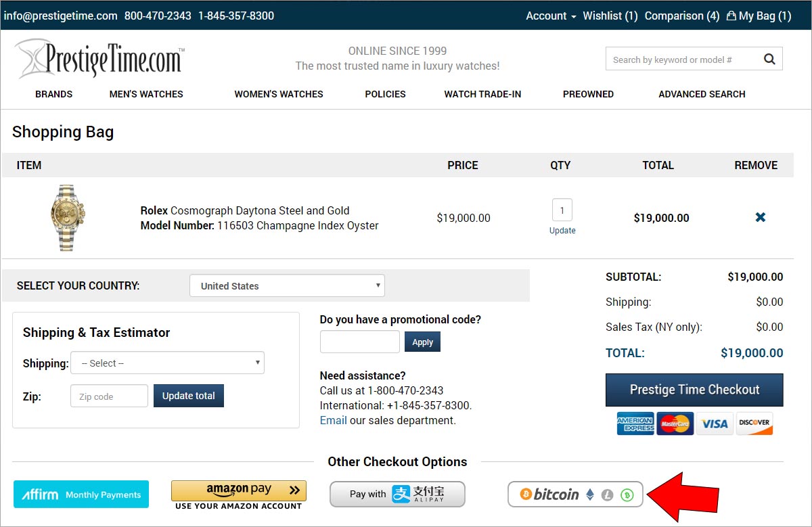Open the My Bag shopping bag icon
Viewport: 812px width, 527px height.
coord(731,16)
